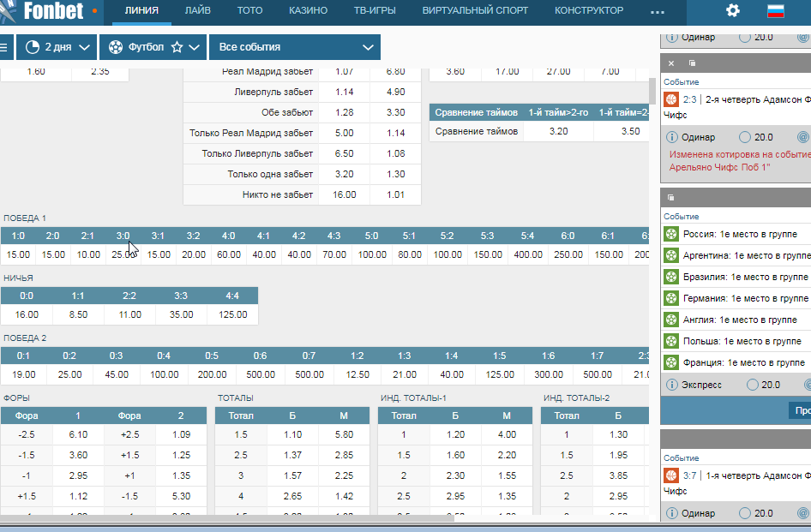Click odds 3.30 for Обе забьют
The height and width of the screenshot is (532, 811).
(x=396, y=112)
